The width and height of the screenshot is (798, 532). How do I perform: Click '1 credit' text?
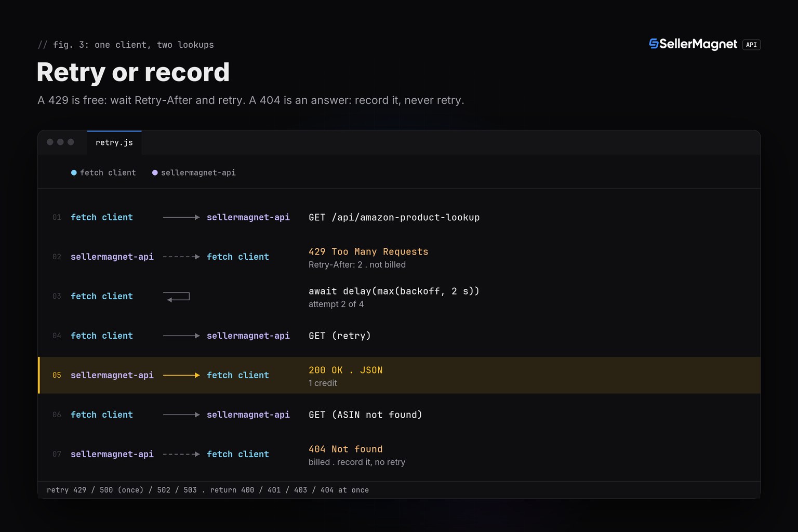click(323, 383)
